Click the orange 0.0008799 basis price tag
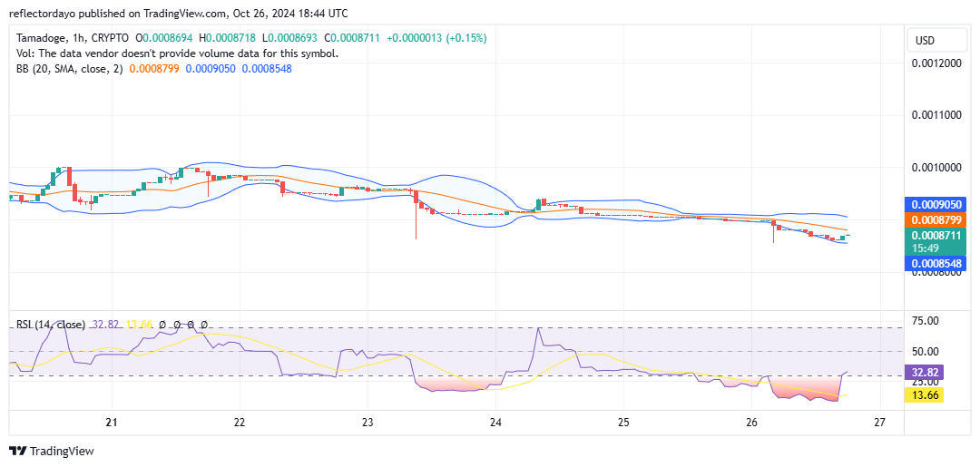 (936, 219)
